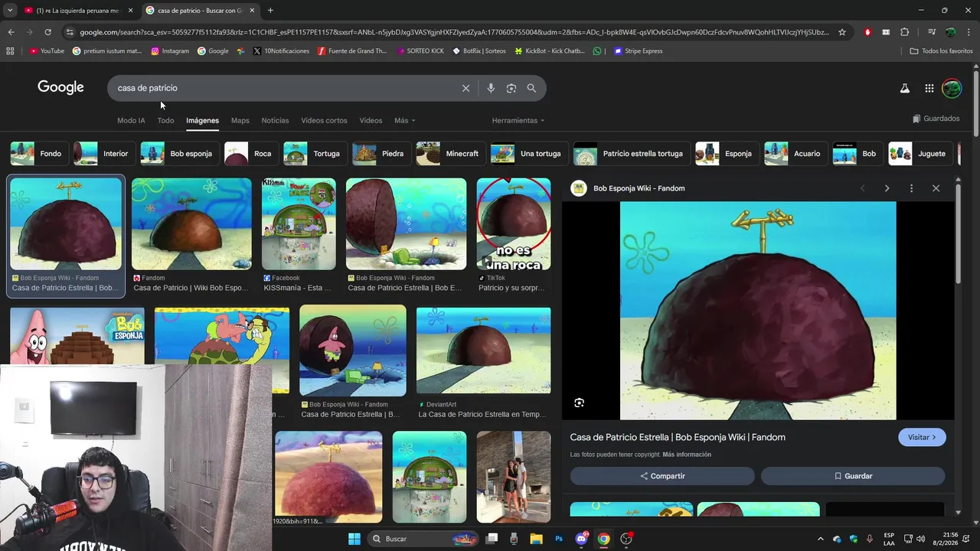Open Google Lens image search icon

511,88
